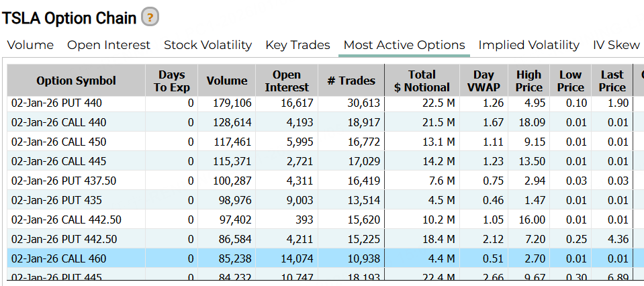Sort by Last Price column header

(x=612, y=81)
